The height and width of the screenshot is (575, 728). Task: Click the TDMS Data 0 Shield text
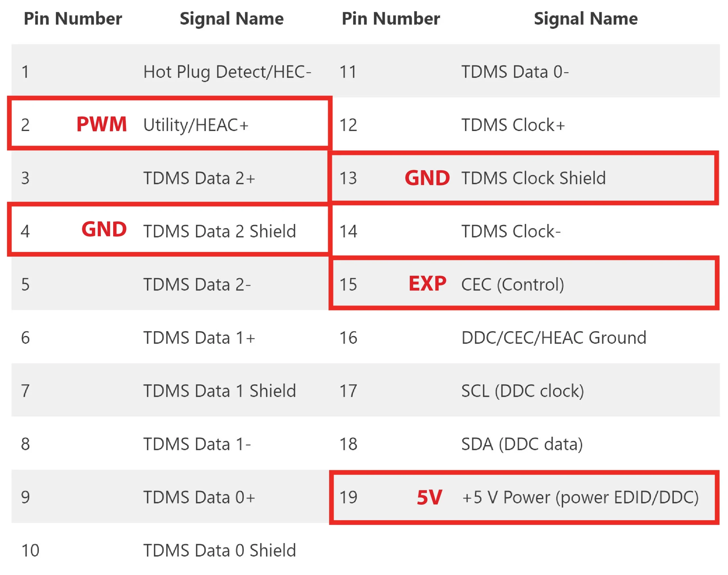click(x=219, y=551)
